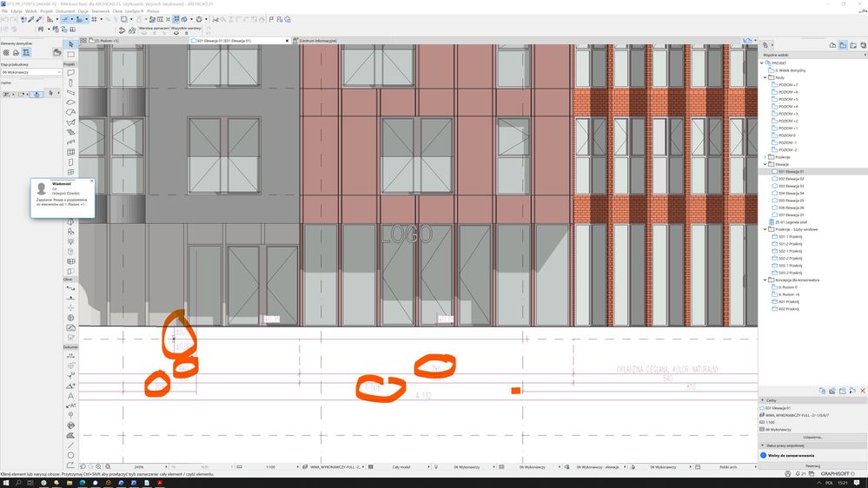Open the Edycja menu
Screen dimensions: 868x488
coord(17,11)
